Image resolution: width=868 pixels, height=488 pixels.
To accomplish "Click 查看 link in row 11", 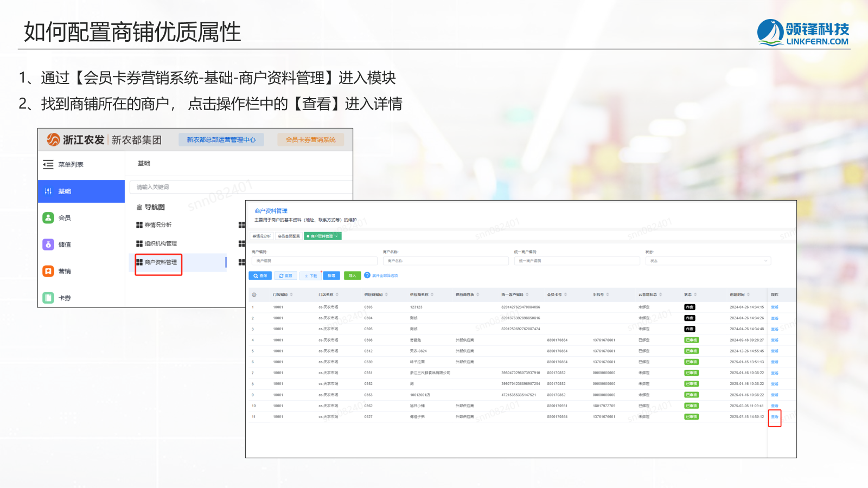I will click(x=774, y=417).
